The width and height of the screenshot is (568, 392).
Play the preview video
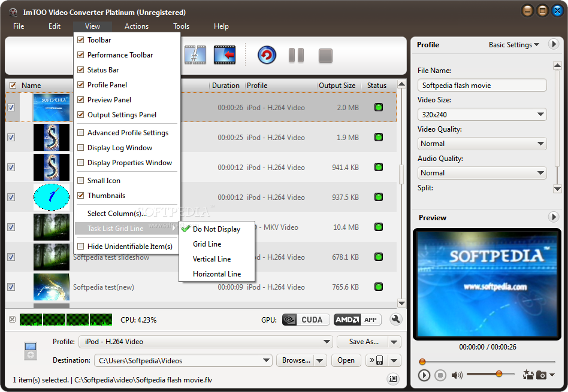point(424,375)
